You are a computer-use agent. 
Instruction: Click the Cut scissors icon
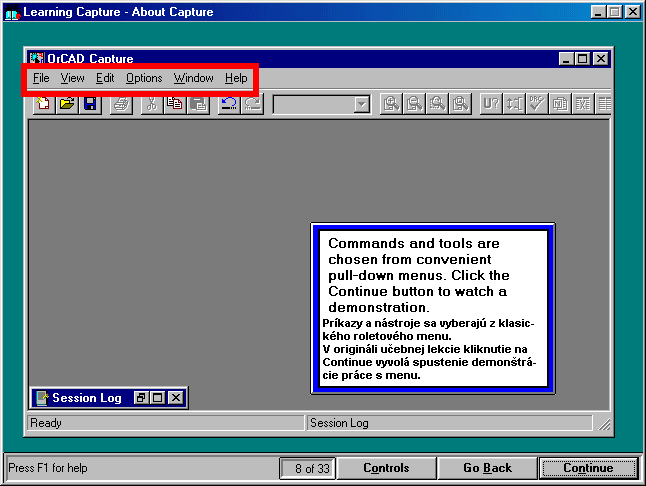pos(152,104)
